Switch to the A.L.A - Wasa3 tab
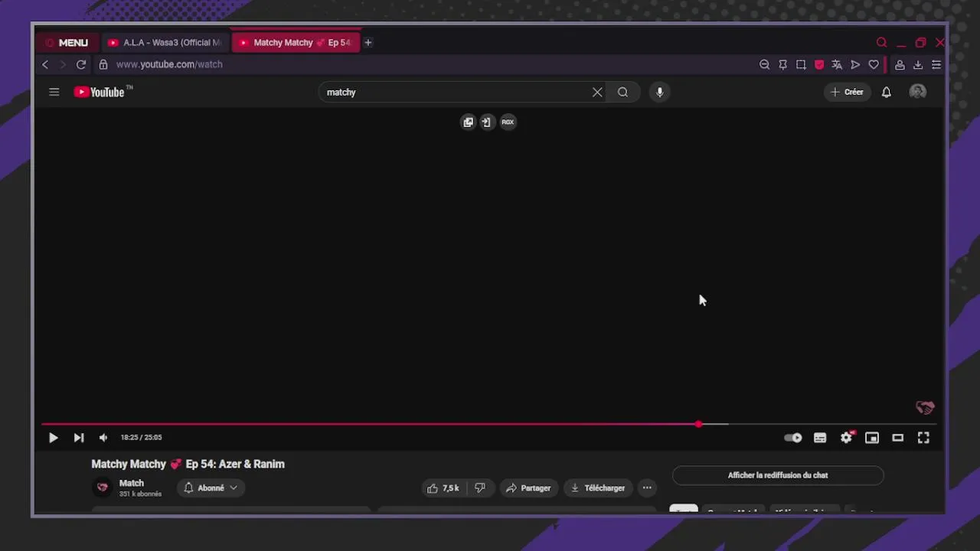 pos(165,43)
